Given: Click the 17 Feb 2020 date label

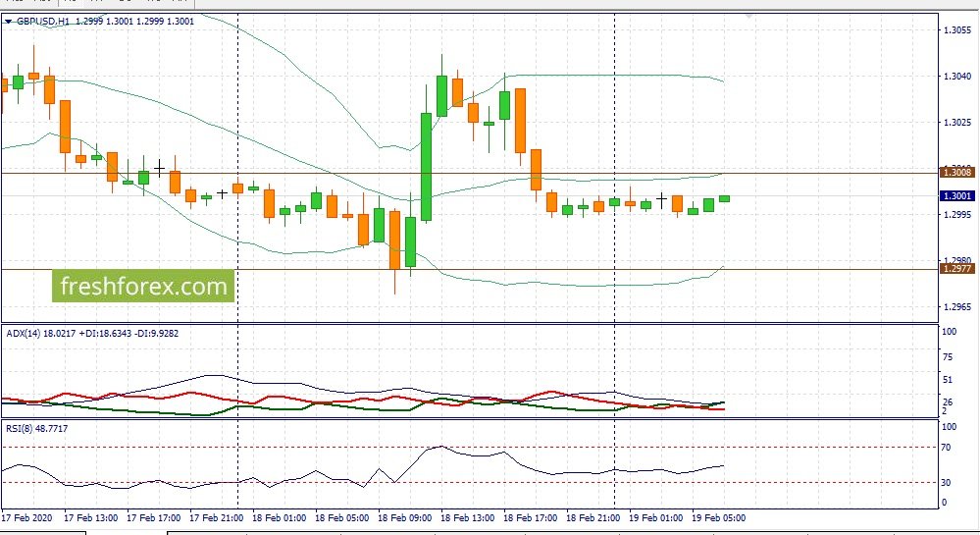Looking at the screenshot, I should [26, 518].
